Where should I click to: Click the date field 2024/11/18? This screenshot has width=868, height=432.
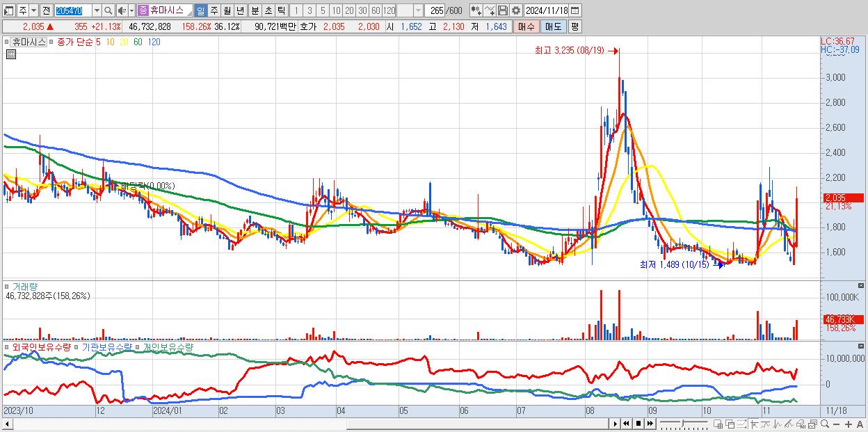(x=547, y=10)
